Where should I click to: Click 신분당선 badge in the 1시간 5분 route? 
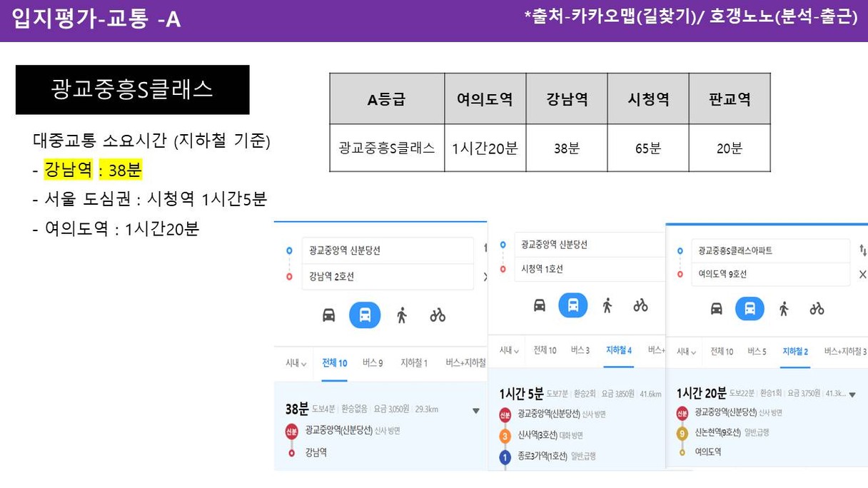(x=505, y=415)
